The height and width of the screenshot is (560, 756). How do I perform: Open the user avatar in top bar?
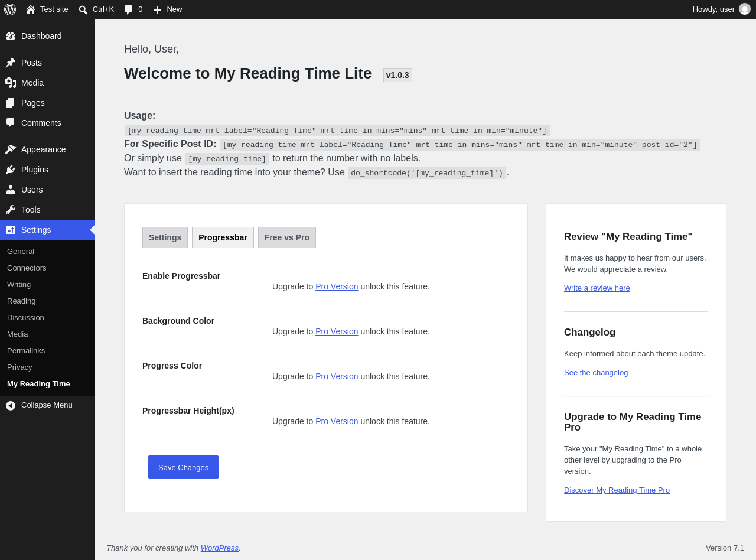[745, 9]
